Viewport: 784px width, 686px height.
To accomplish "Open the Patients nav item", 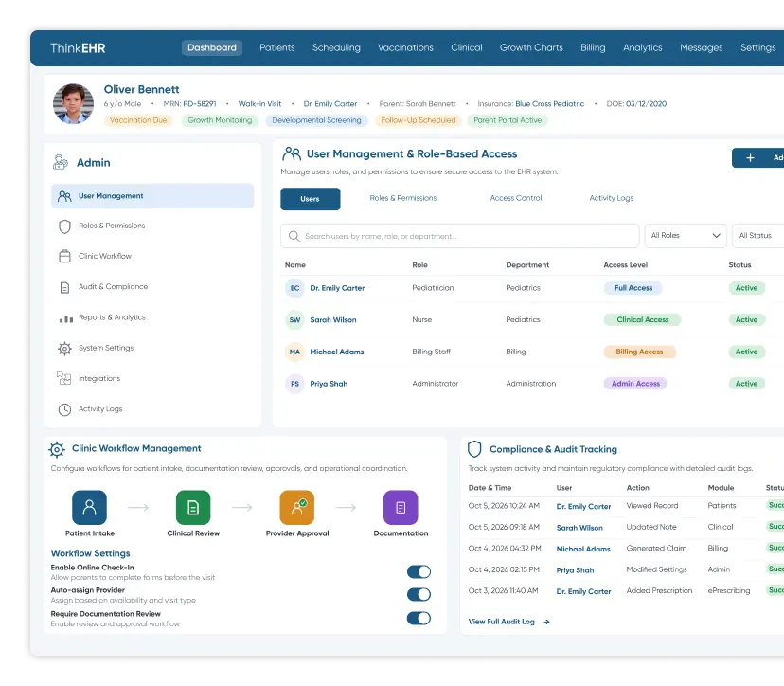I will [x=277, y=47].
